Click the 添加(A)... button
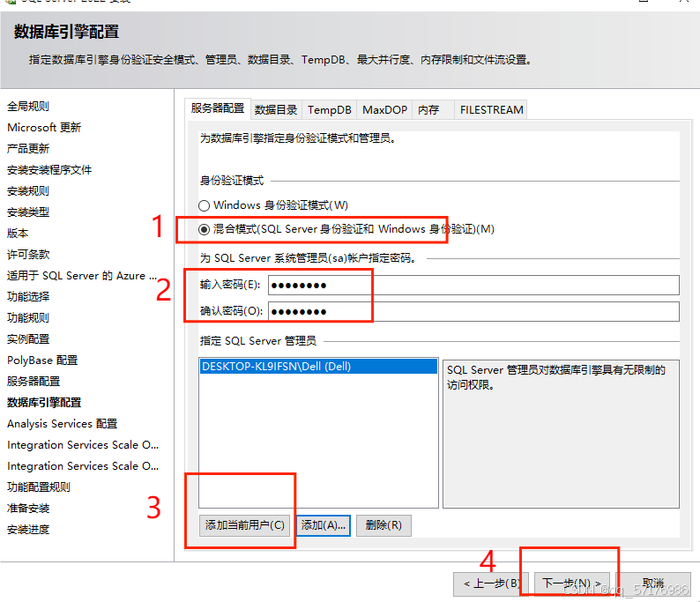The height and width of the screenshot is (602, 700). (x=324, y=525)
